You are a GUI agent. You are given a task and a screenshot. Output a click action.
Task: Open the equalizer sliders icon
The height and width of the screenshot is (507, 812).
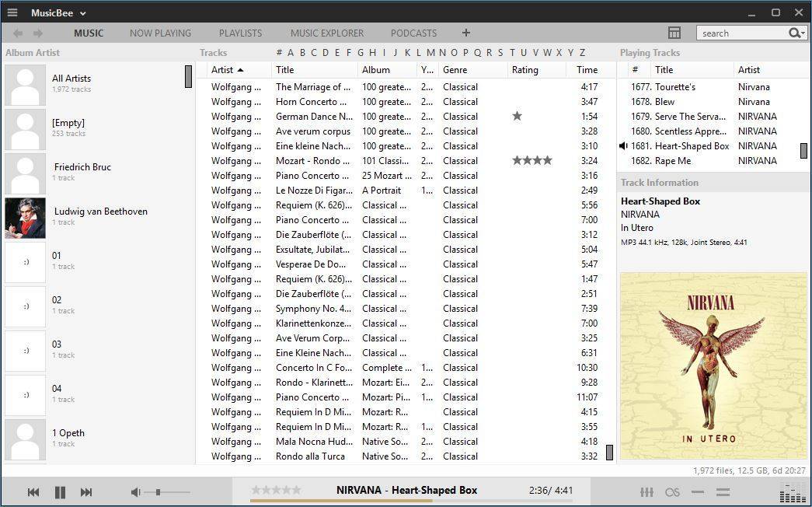click(646, 492)
